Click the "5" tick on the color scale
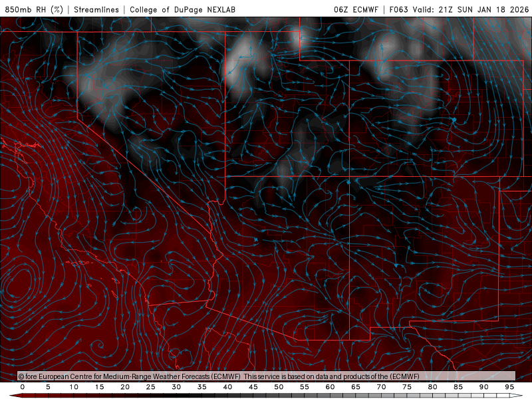This screenshot has height=399, width=532. click(48, 387)
